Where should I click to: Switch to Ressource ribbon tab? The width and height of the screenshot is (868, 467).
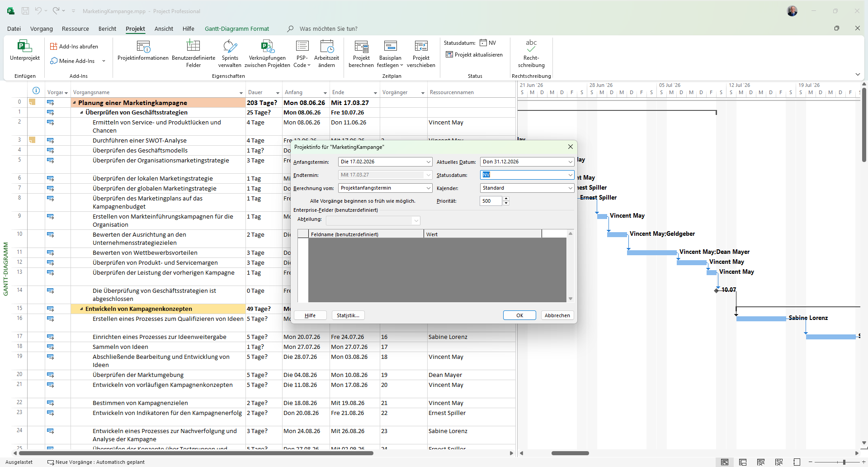click(x=75, y=29)
